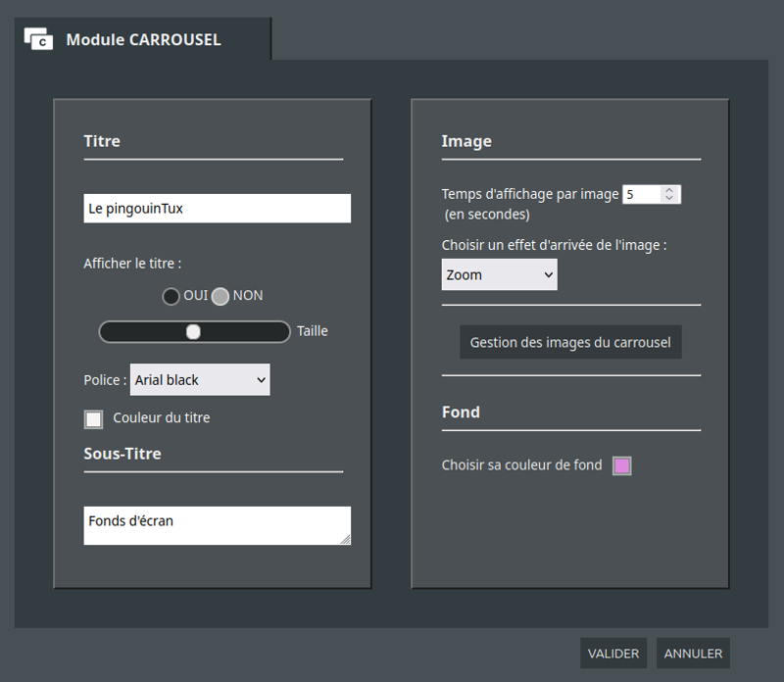
Task: Click the subtitle textarea resize grip
Action: tap(346, 539)
